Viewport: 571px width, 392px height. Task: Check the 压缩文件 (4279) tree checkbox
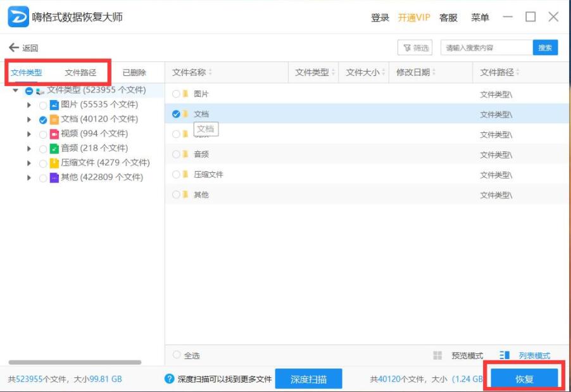43,163
